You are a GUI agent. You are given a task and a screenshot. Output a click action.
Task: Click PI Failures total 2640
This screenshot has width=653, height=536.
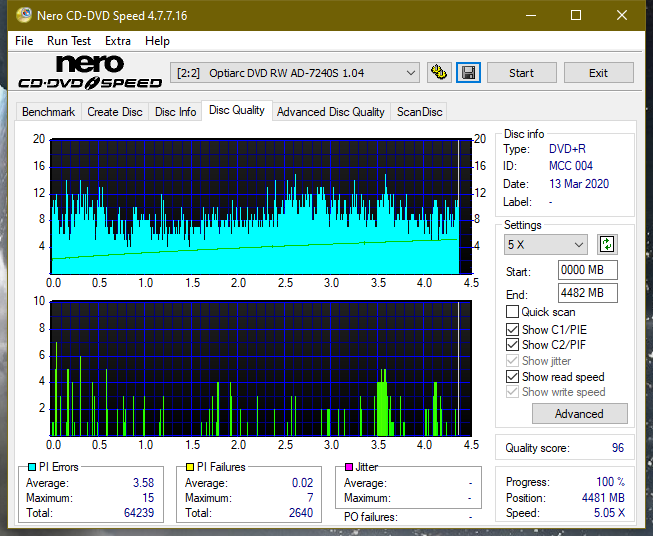point(301,512)
